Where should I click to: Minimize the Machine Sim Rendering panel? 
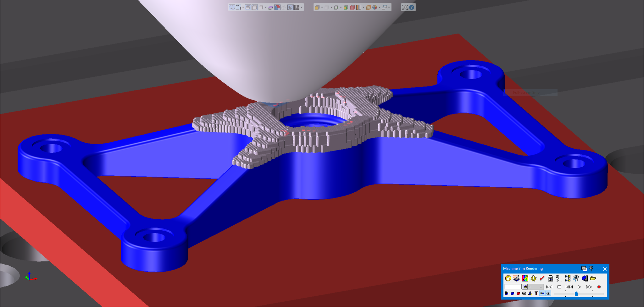[598, 269]
